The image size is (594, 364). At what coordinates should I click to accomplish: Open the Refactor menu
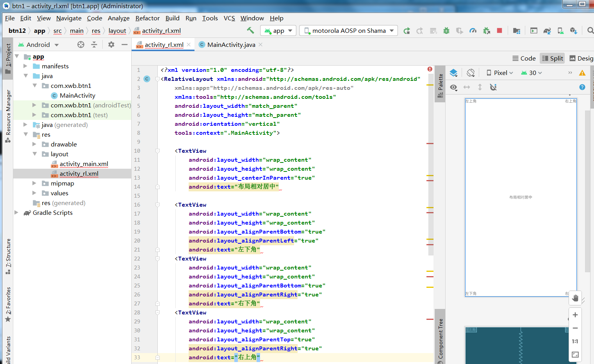147,18
